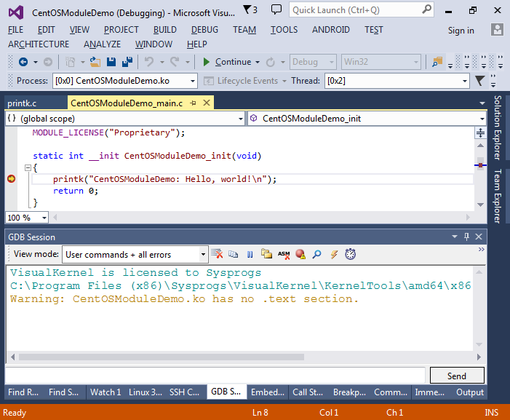
Task: Click the Save floppy disk icon
Action: tap(111, 62)
